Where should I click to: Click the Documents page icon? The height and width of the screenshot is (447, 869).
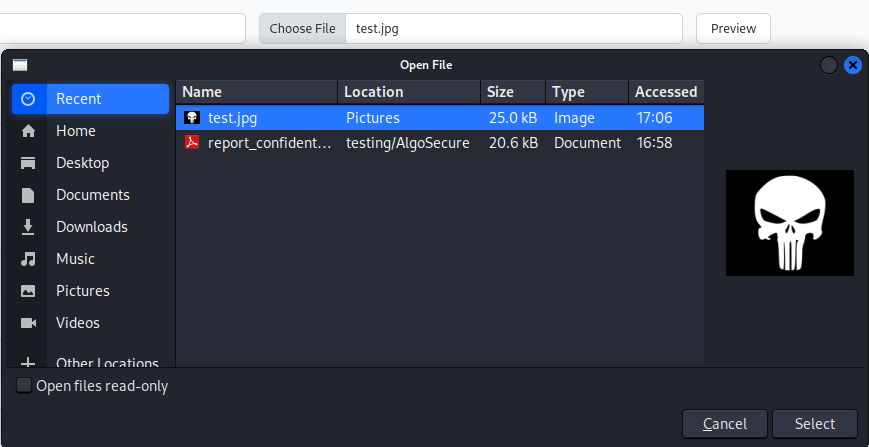pos(28,195)
